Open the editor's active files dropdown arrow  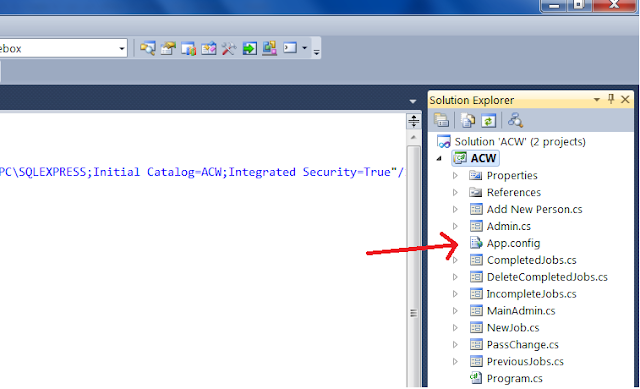tap(413, 101)
